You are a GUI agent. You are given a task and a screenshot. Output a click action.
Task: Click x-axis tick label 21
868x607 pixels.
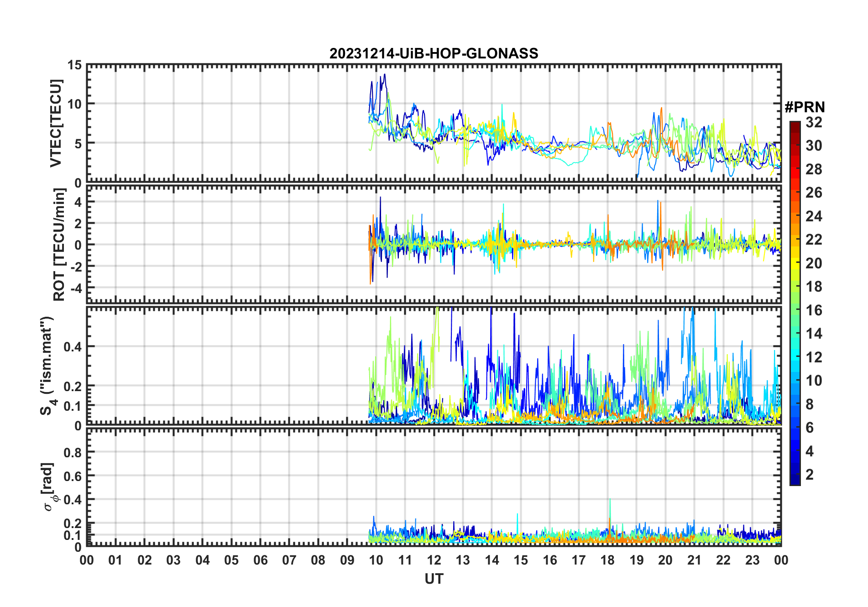coord(694,560)
